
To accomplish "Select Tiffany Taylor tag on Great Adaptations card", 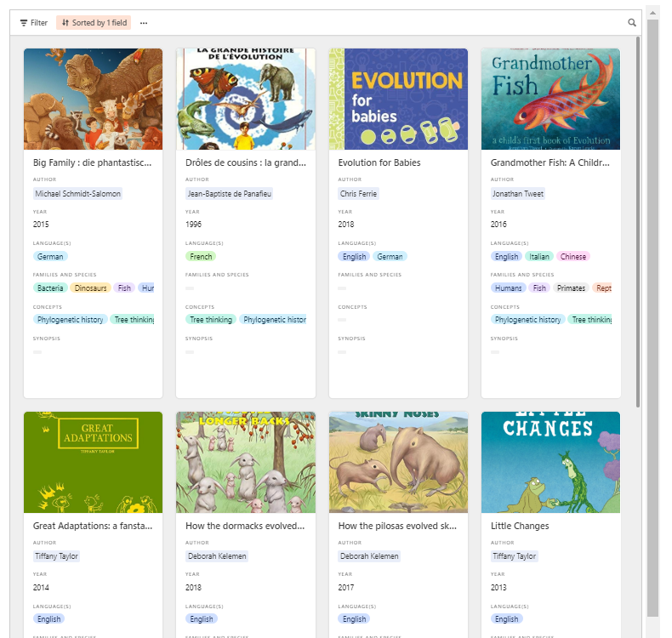I will click(56, 556).
